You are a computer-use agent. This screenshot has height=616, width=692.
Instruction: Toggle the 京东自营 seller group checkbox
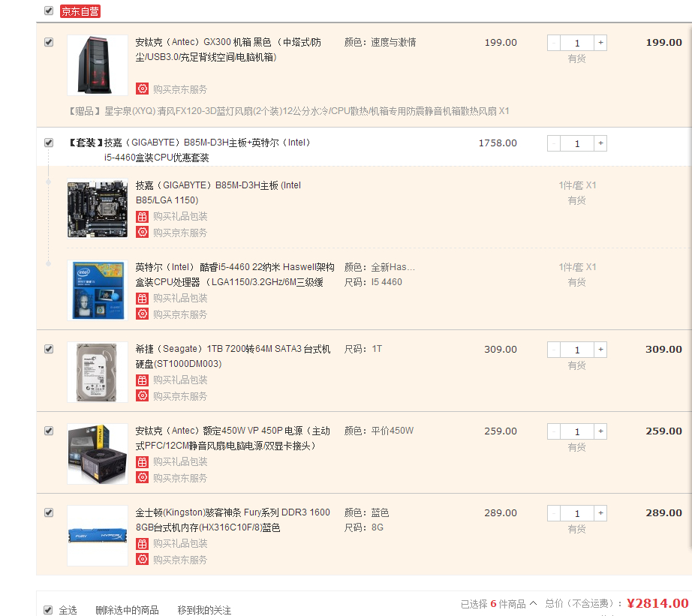[x=49, y=11]
